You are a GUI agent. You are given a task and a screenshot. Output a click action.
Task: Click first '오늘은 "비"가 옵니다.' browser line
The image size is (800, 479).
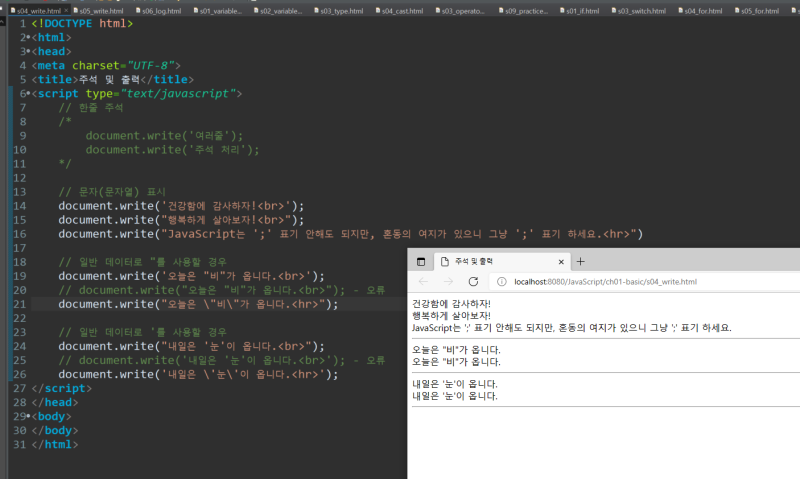pos(456,350)
